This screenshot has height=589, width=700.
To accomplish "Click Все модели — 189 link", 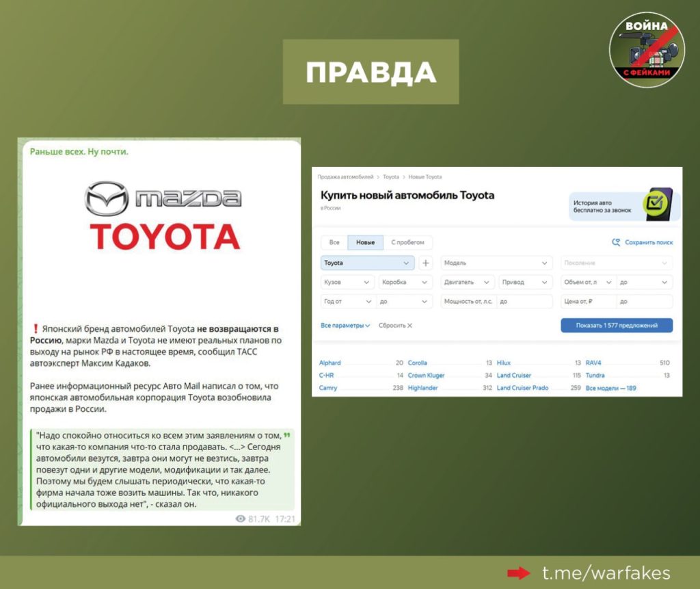I will (x=610, y=388).
